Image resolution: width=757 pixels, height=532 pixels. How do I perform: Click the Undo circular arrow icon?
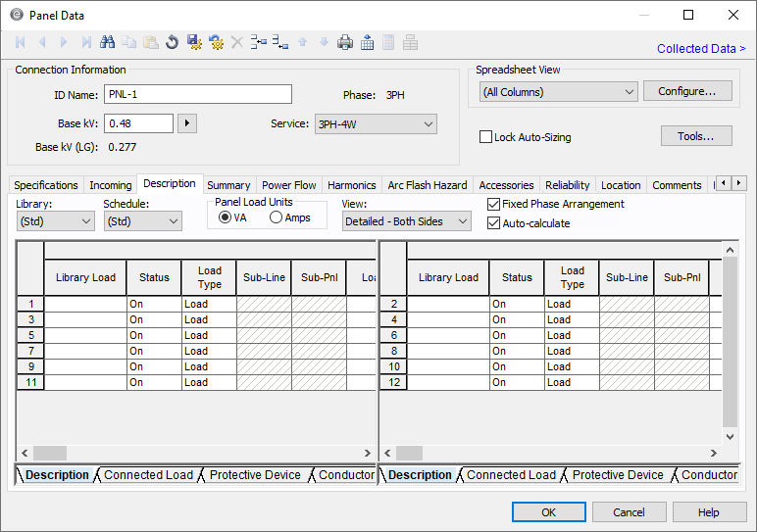pos(172,42)
